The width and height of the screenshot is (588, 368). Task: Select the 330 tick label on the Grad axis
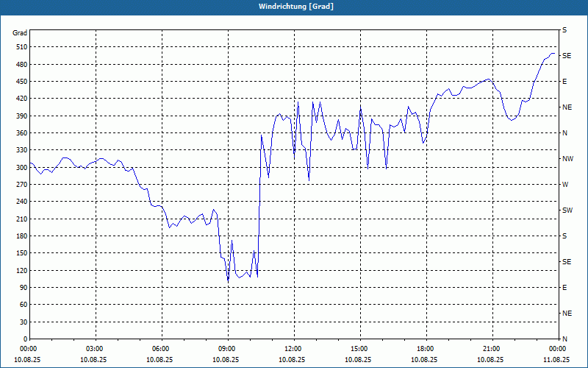(22, 150)
